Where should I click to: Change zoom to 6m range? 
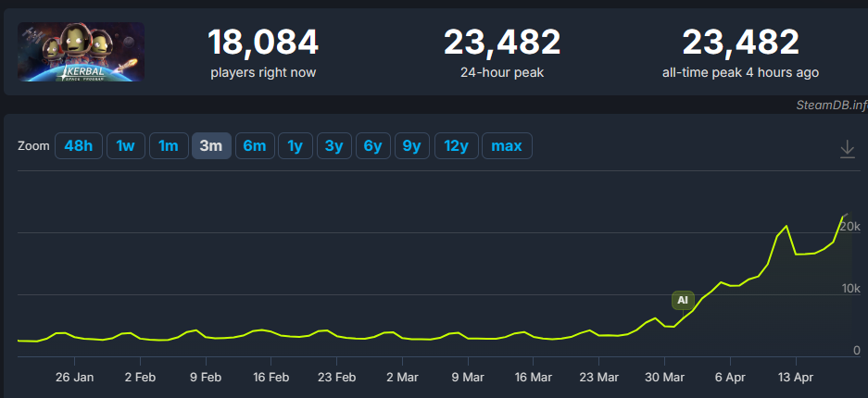coord(255,146)
